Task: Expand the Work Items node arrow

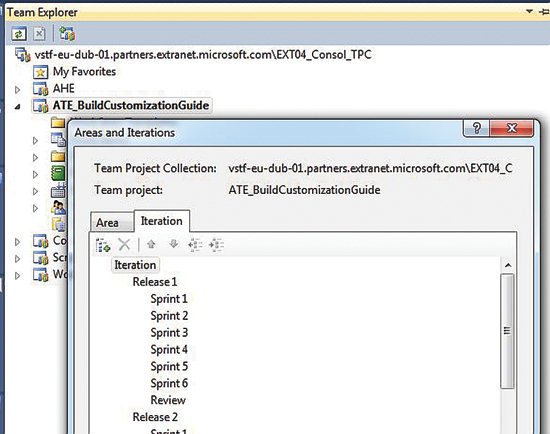Action: click(x=35, y=141)
